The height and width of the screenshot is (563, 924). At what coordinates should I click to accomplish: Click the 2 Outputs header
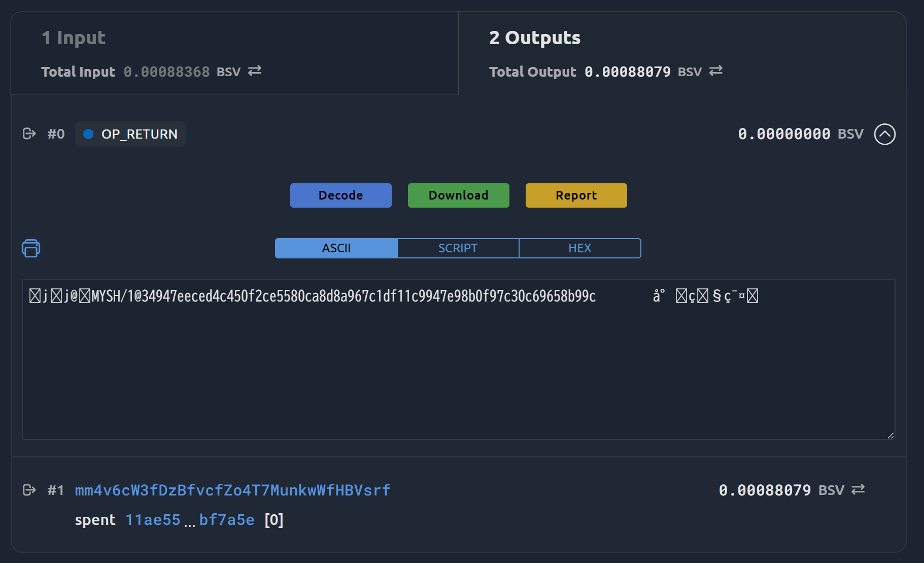[x=535, y=38]
